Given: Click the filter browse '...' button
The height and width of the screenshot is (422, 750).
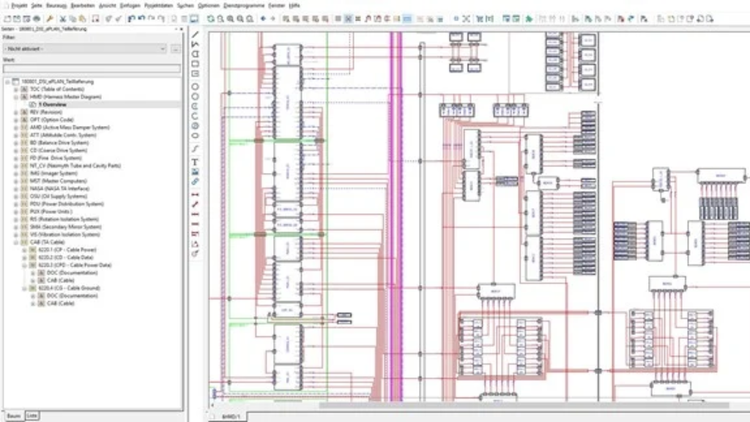Looking at the screenshot, I should [176, 48].
